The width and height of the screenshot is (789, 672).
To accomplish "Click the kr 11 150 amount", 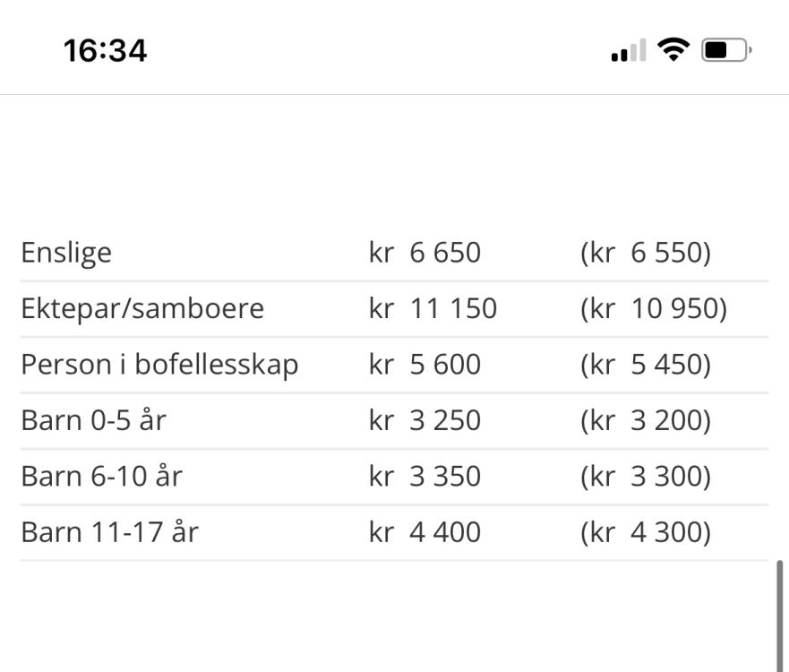I will tap(433, 308).
